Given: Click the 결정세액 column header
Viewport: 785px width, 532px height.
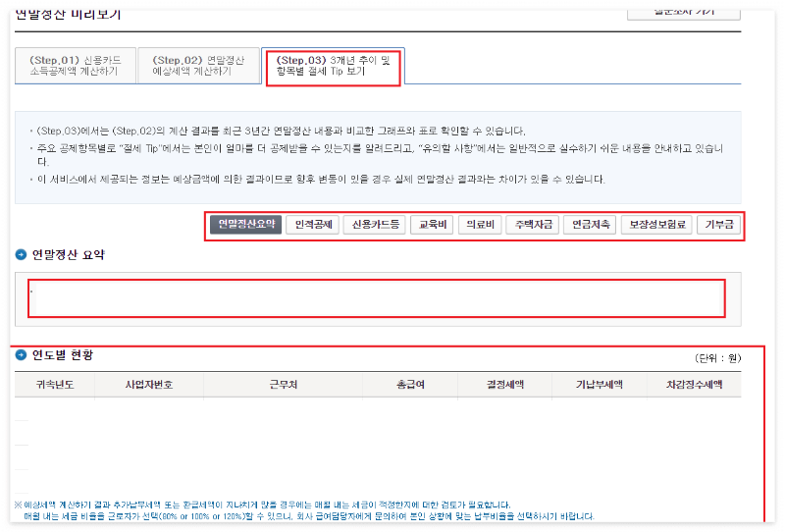Looking at the screenshot, I should 504,385.
